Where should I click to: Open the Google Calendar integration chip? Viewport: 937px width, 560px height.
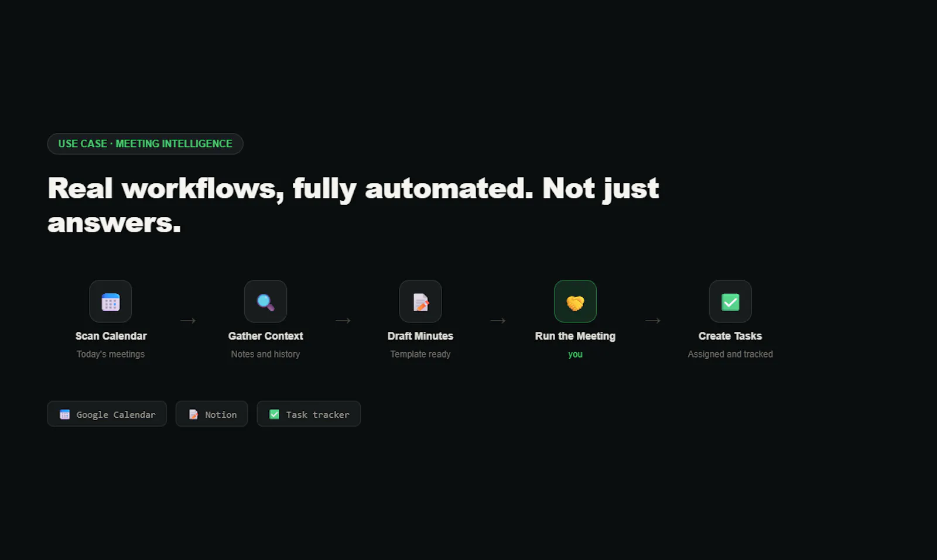[107, 414]
